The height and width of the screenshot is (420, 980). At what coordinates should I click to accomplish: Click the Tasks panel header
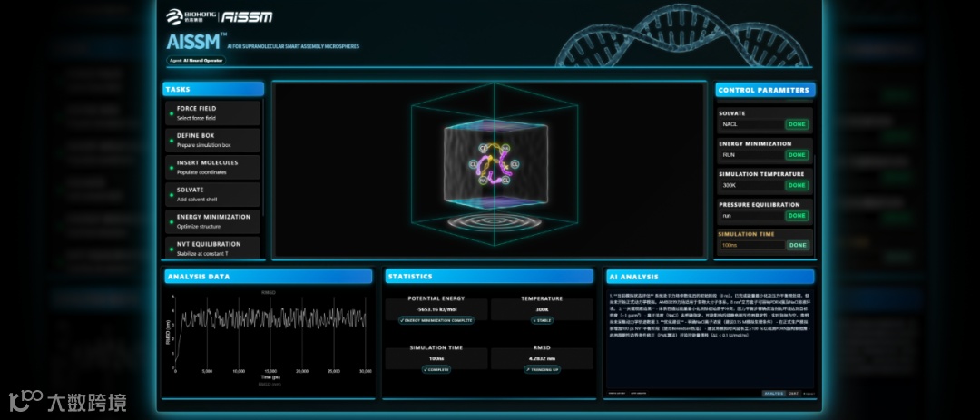pos(213,90)
